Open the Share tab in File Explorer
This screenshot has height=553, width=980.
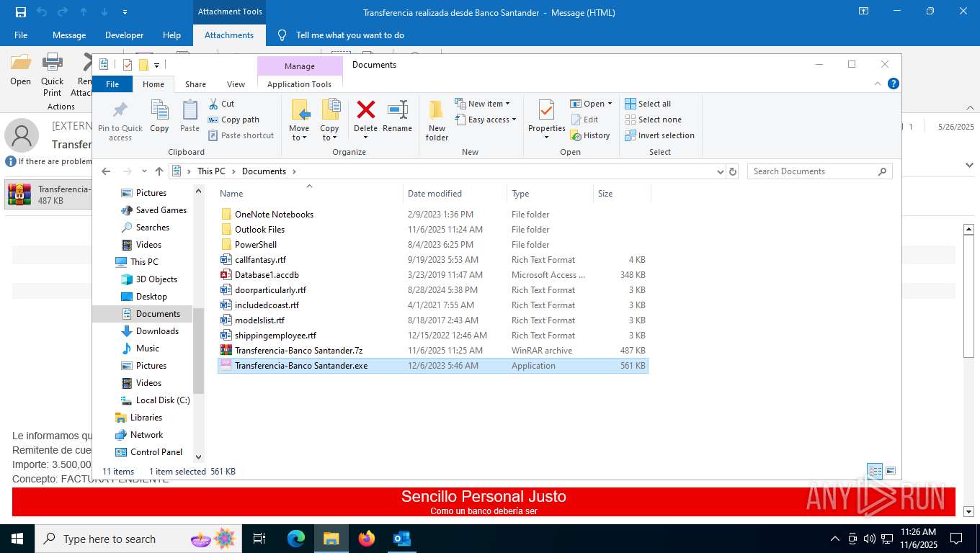195,84
